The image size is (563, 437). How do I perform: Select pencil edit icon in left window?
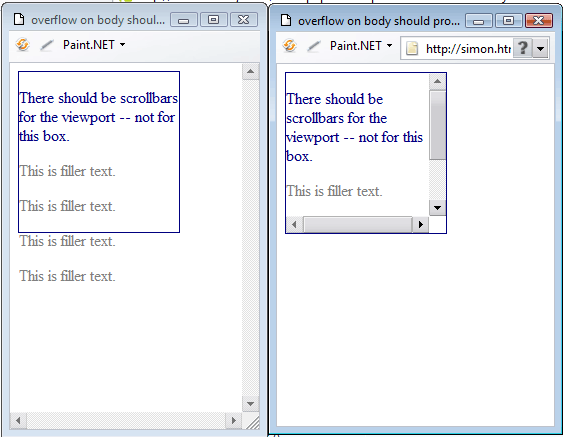pyautogui.click(x=47, y=45)
